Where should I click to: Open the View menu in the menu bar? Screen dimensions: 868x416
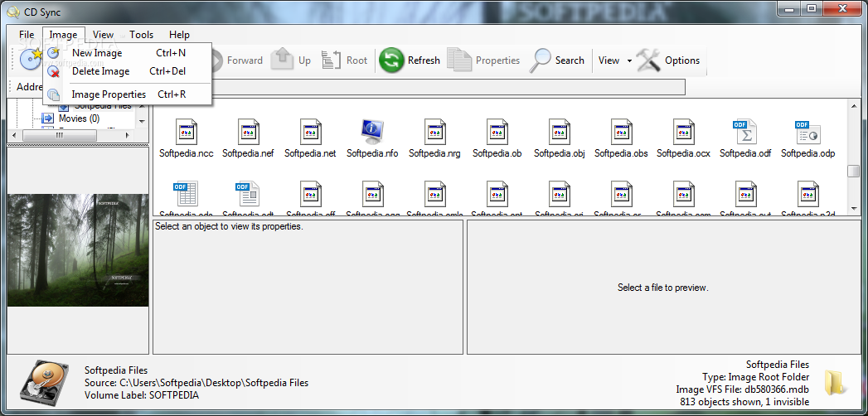pos(103,34)
